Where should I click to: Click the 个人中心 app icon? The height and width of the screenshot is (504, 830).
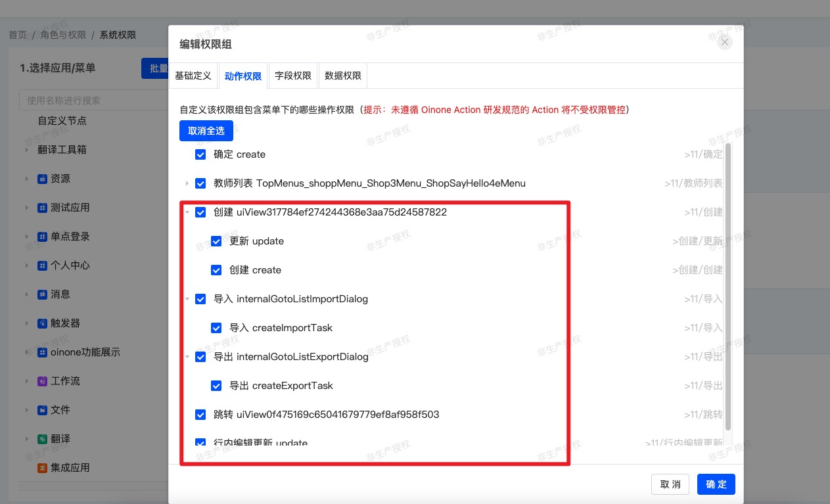click(x=42, y=265)
